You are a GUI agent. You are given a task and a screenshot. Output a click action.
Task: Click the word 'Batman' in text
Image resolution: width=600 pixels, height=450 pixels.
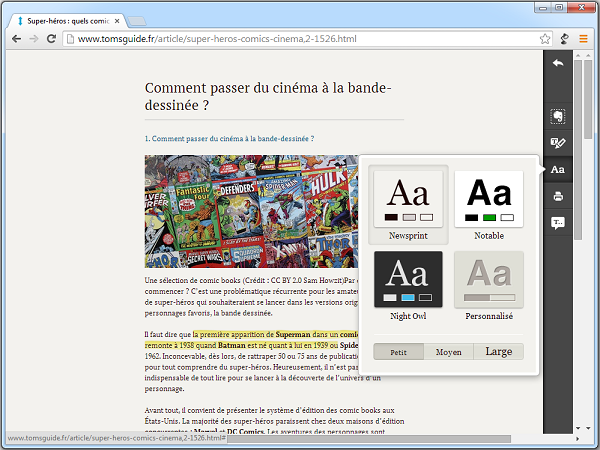tap(232, 345)
